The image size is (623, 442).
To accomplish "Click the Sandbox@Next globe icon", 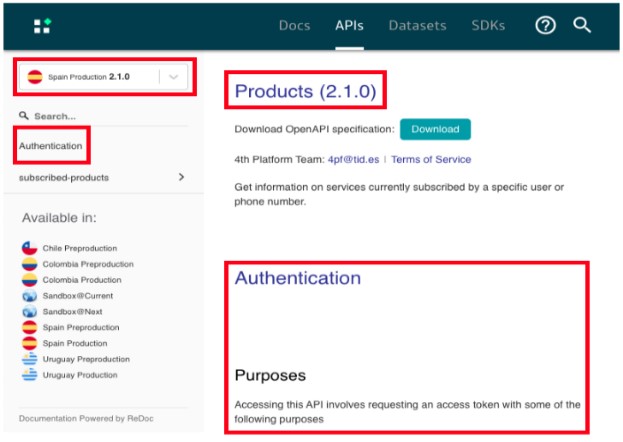I will pos(29,312).
